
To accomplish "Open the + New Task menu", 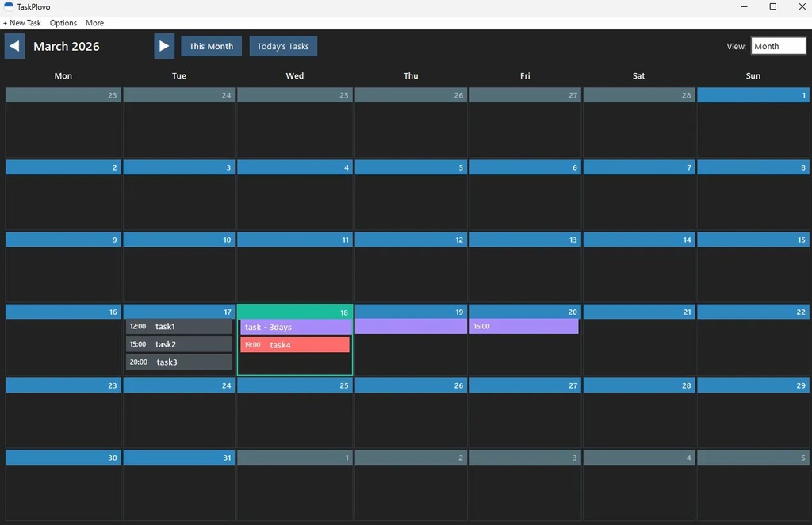I will click(21, 23).
